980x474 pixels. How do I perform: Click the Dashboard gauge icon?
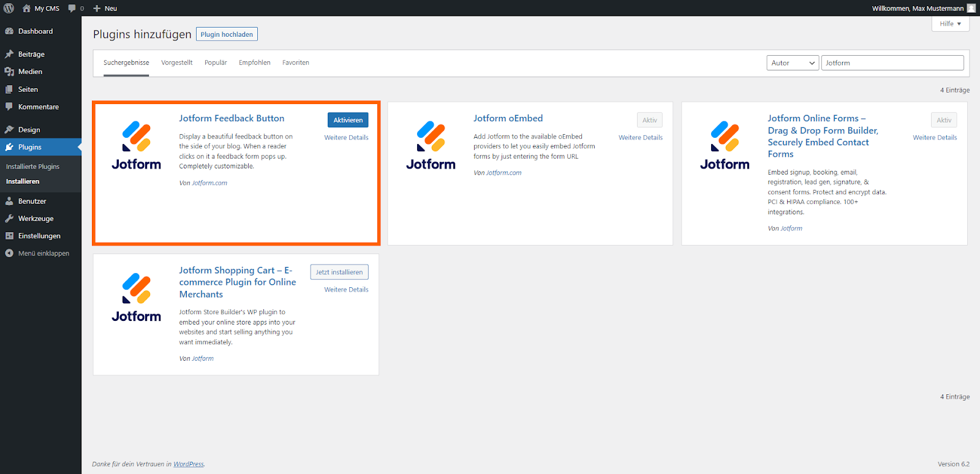(9, 31)
